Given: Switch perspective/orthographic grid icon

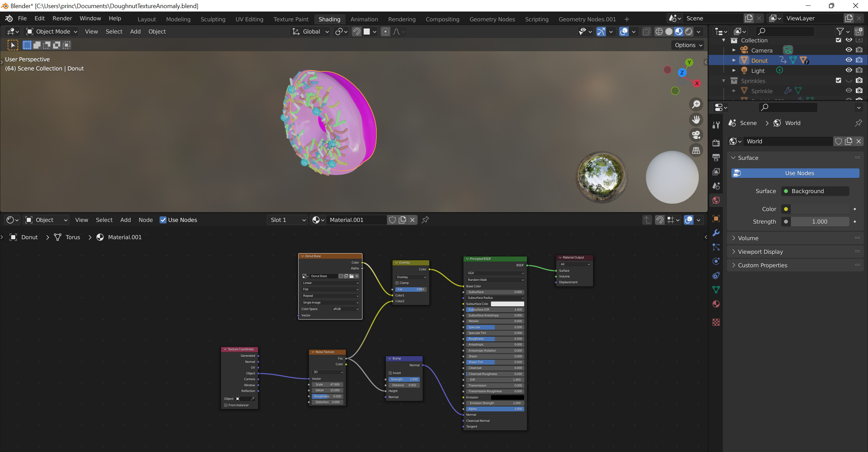Looking at the screenshot, I should coord(696,150).
